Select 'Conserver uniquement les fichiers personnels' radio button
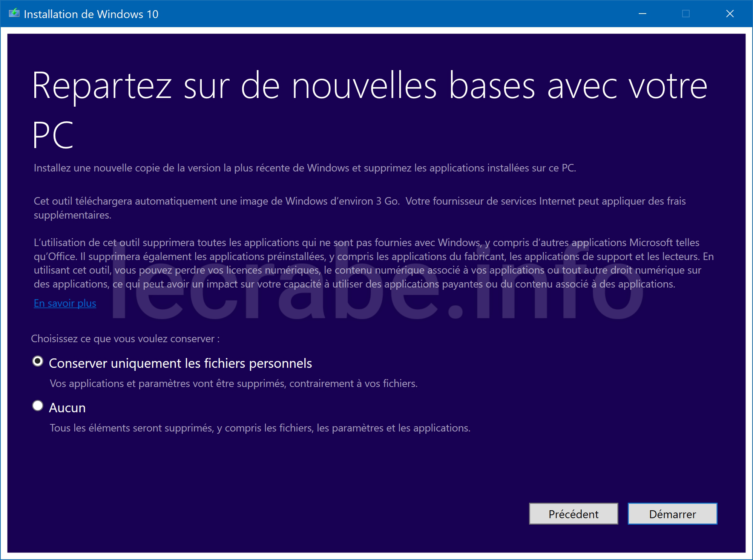The image size is (753, 560). 38,361
